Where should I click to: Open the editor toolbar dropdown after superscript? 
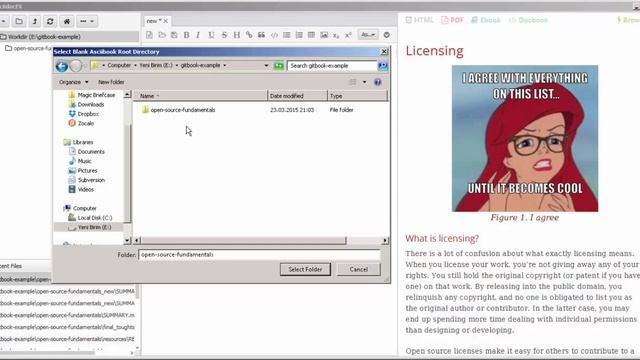368,35
